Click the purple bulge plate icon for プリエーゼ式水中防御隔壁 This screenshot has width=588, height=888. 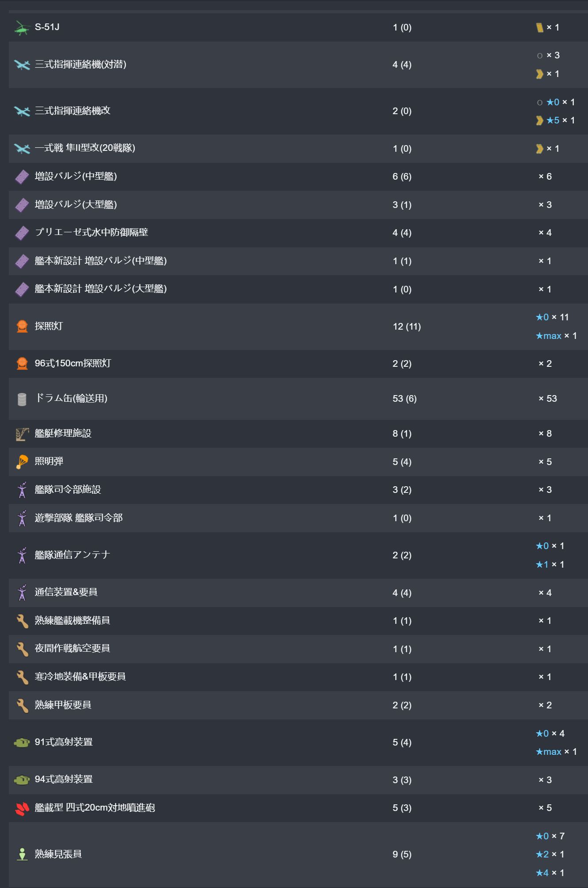(x=22, y=233)
